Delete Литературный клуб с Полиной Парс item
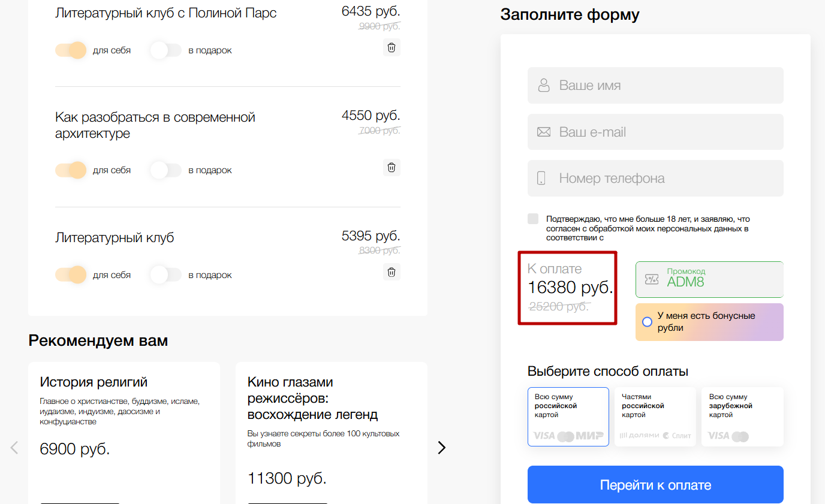 pos(392,48)
